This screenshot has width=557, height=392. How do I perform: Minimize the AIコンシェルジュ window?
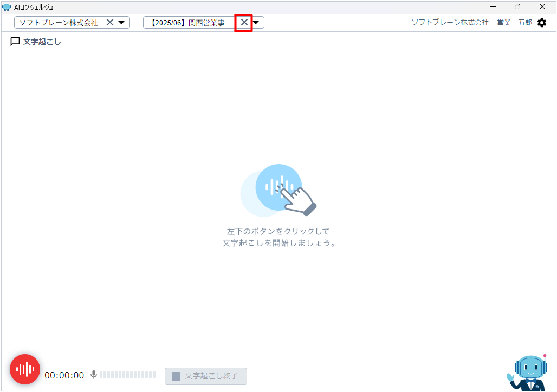click(x=493, y=6)
